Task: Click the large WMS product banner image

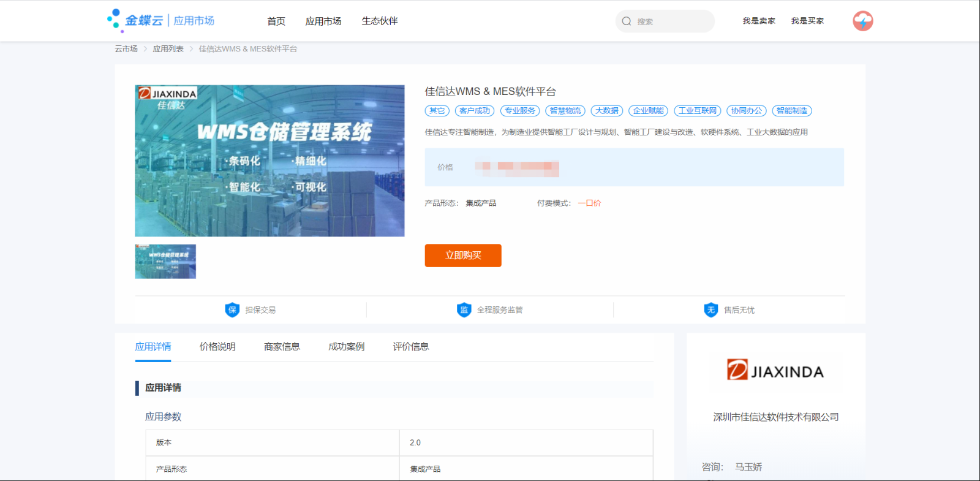Action: (x=269, y=161)
